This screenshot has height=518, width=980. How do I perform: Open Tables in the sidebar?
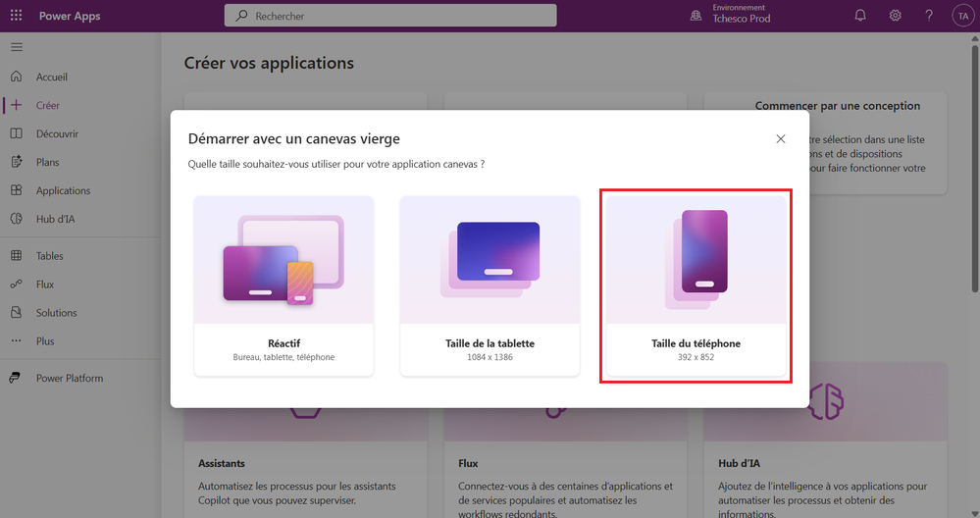point(49,256)
